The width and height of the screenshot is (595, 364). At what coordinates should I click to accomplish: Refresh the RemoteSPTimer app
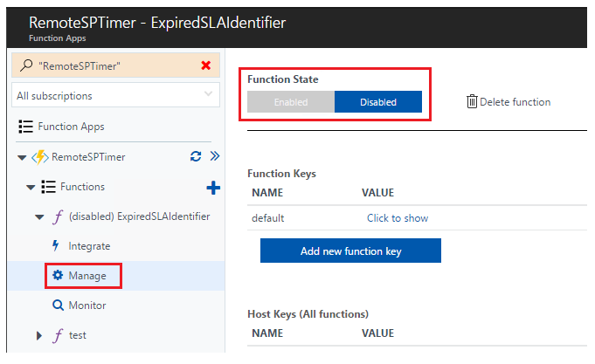[x=196, y=156]
